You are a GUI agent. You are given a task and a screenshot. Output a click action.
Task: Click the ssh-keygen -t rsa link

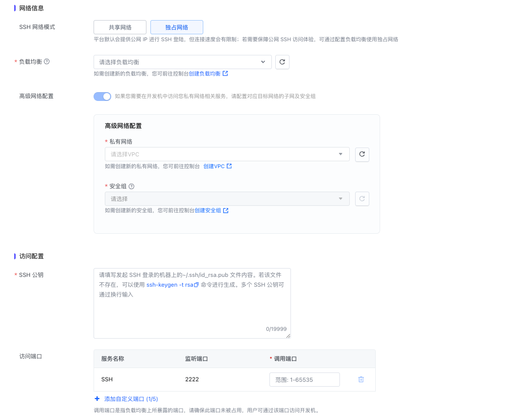tap(170, 285)
